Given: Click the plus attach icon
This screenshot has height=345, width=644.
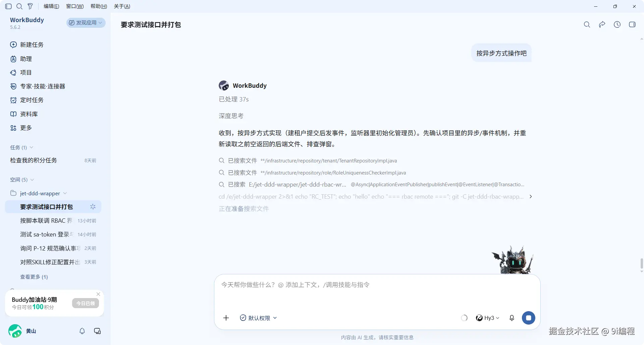Looking at the screenshot, I should coord(226,318).
